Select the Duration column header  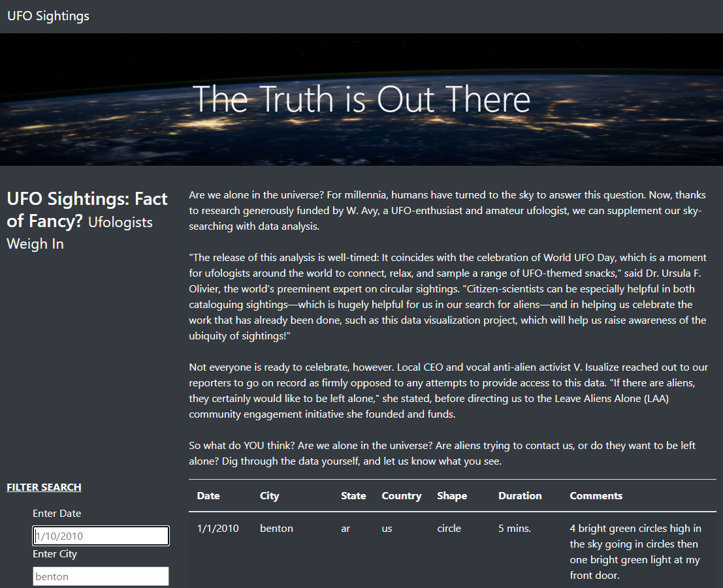pyautogui.click(x=520, y=496)
